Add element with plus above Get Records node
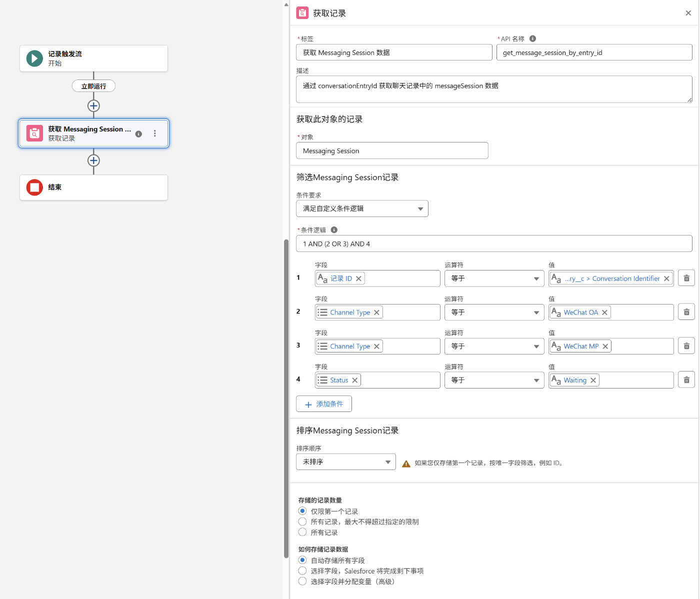 coord(93,106)
